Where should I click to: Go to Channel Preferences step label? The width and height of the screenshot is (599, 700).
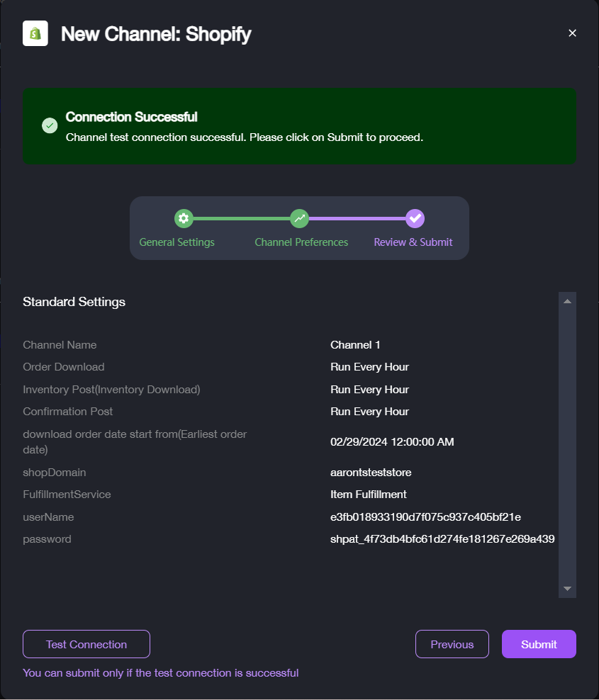point(301,242)
